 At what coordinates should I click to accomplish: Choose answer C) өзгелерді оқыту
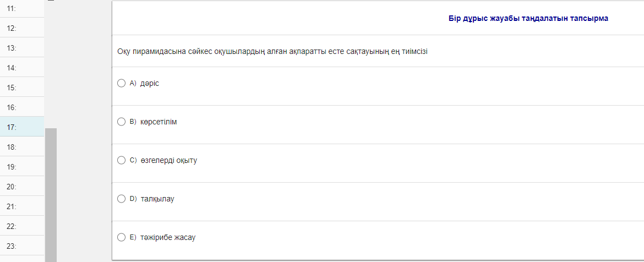122,160
